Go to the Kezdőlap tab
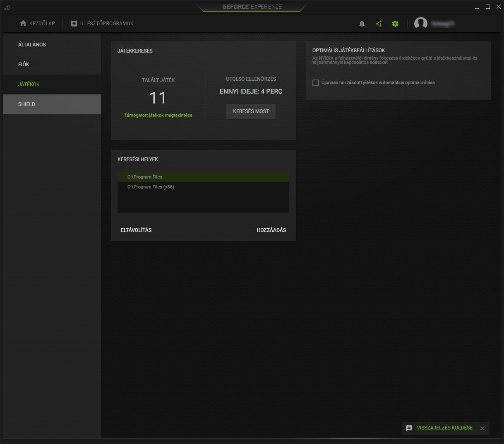 [37, 24]
